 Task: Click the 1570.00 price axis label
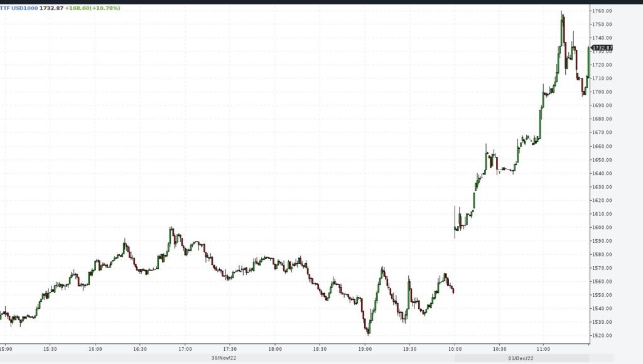[x=602, y=269]
